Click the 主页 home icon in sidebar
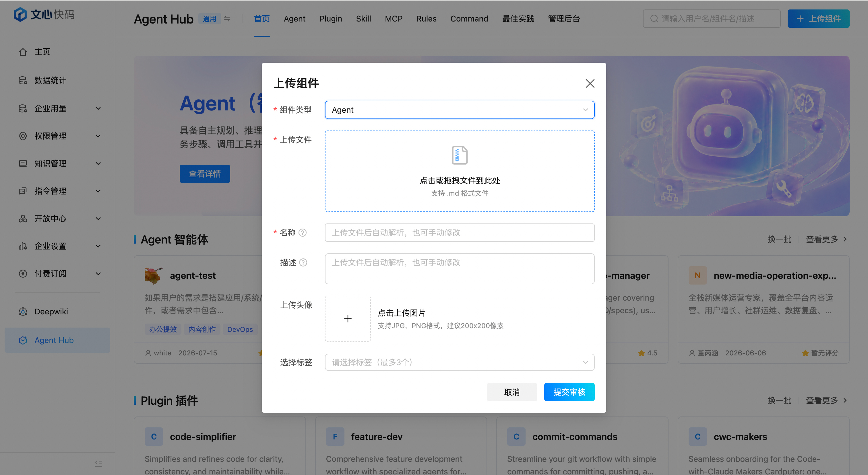 23,52
